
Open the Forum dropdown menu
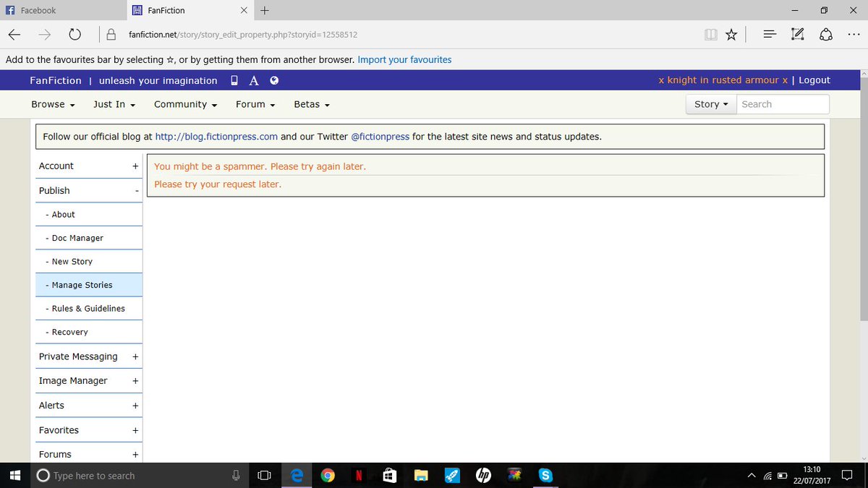pyautogui.click(x=255, y=104)
